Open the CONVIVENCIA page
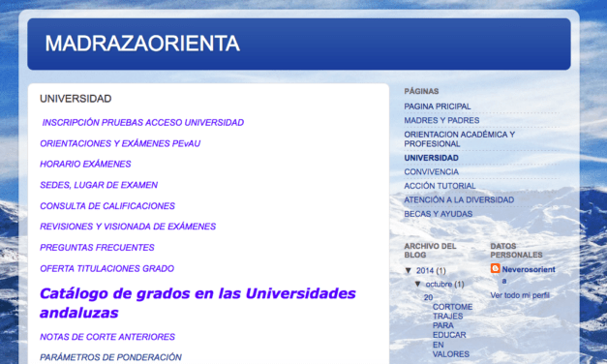This screenshot has height=364, width=607. (431, 172)
